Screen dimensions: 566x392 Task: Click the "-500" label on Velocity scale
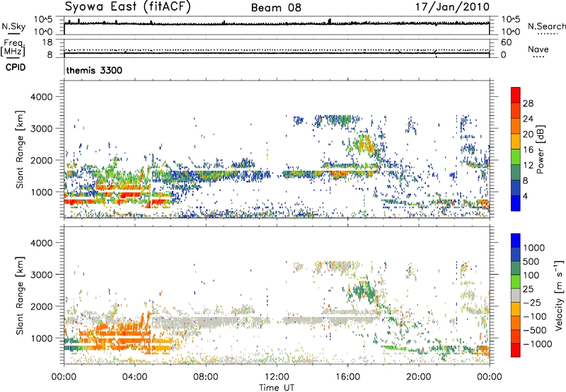535,330
